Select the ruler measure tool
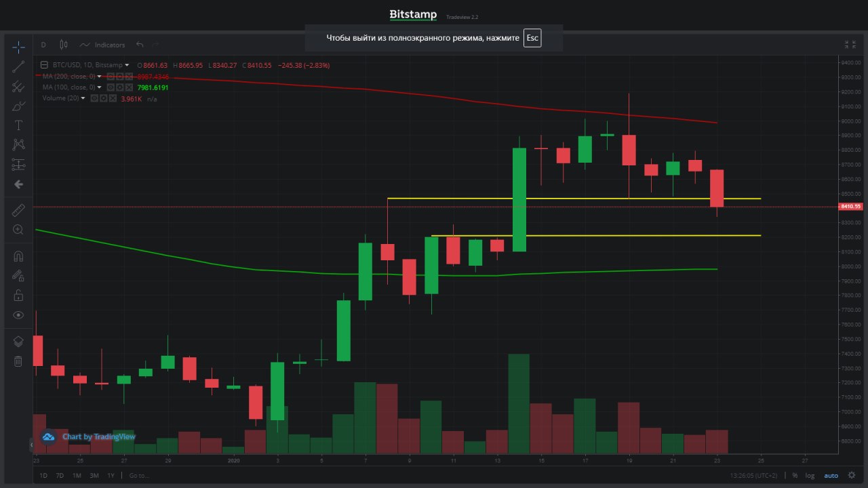 pos(18,210)
